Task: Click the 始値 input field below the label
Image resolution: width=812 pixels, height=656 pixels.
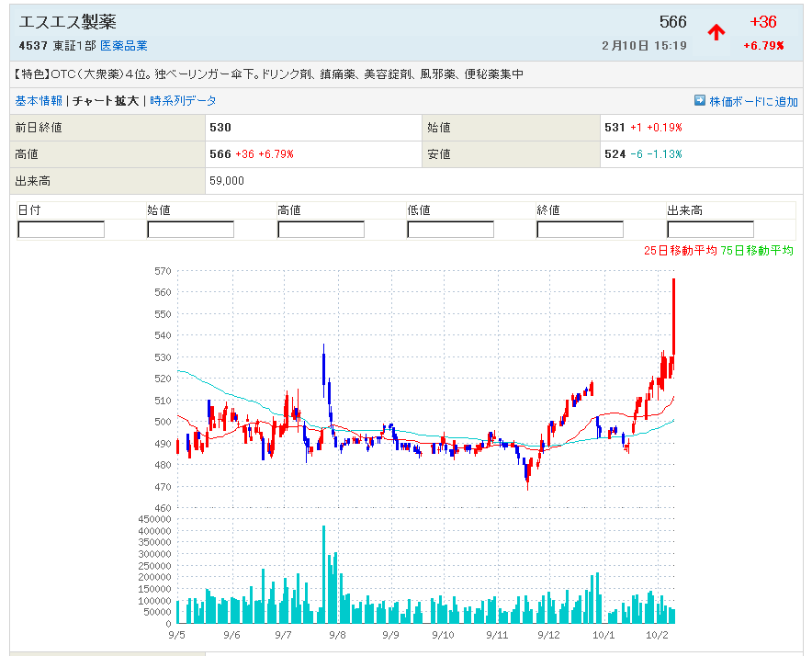Action: click(190, 229)
